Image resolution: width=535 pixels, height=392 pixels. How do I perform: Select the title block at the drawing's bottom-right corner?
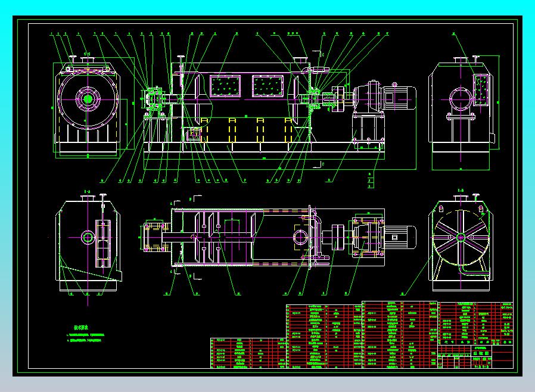pos(475,356)
